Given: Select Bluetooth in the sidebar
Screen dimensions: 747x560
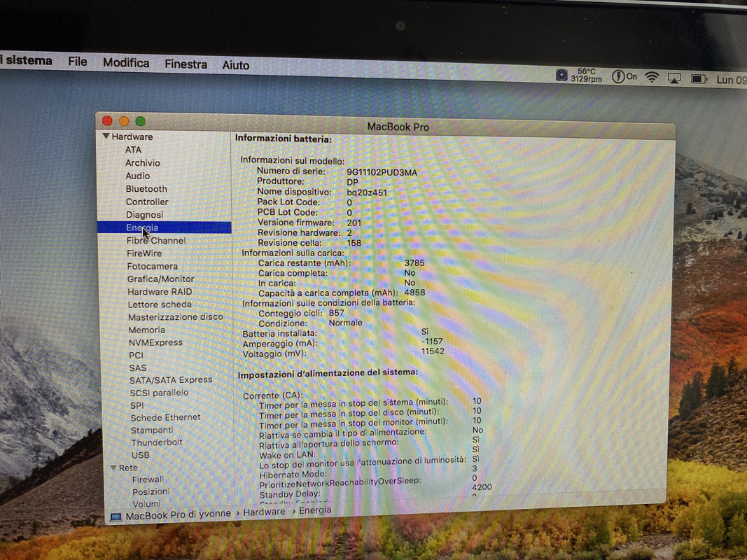Looking at the screenshot, I should tap(146, 188).
